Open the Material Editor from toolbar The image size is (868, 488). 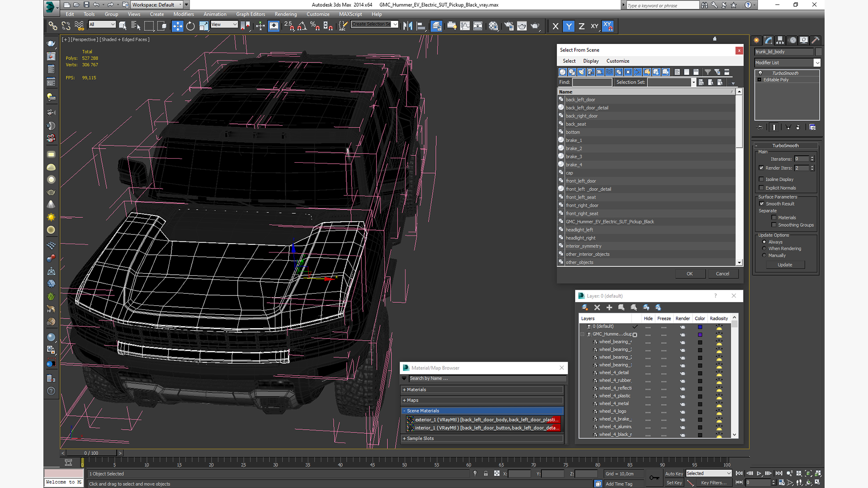click(493, 26)
